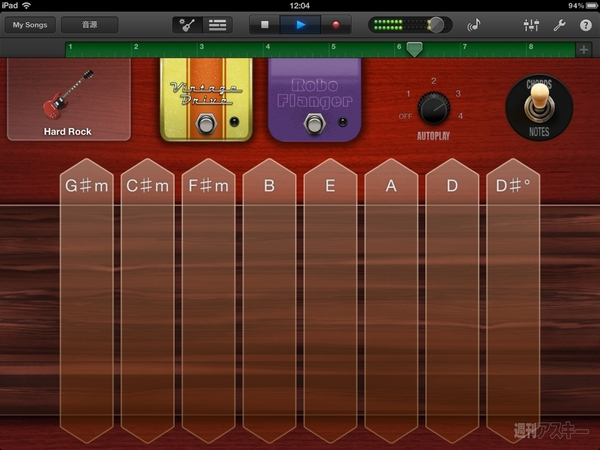Viewport: 600px width, 450px height.
Task: Open help question mark icon
Action: [x=585, y=25]
